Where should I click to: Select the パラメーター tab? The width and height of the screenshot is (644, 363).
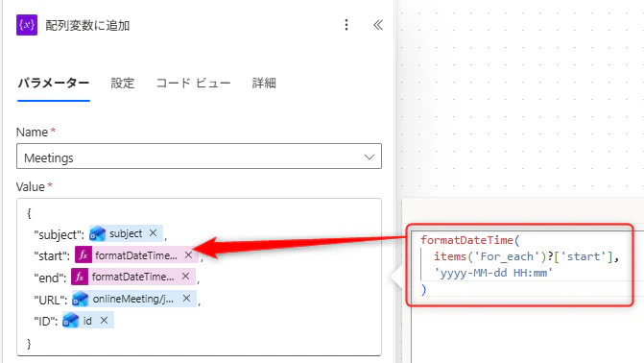54,83
